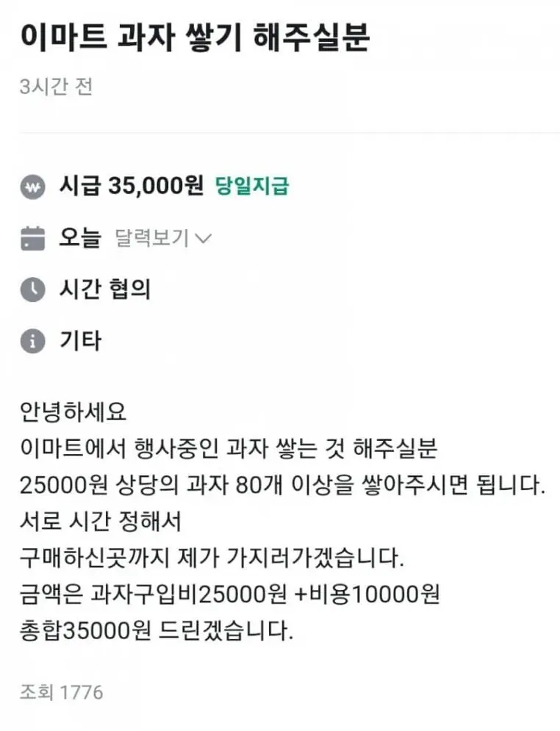Viewport: 560px width, 731px height.
Task: Click the 기타 category label
Action: pyautogui.click(x=80, y=341)
